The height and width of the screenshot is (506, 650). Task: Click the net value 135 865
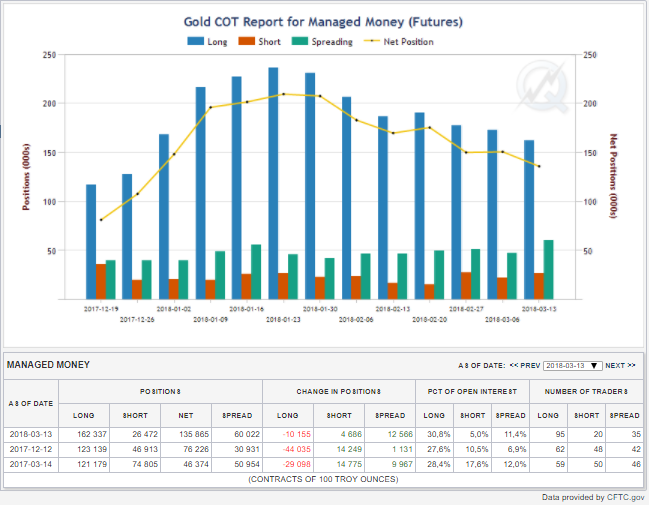(194, 435)
